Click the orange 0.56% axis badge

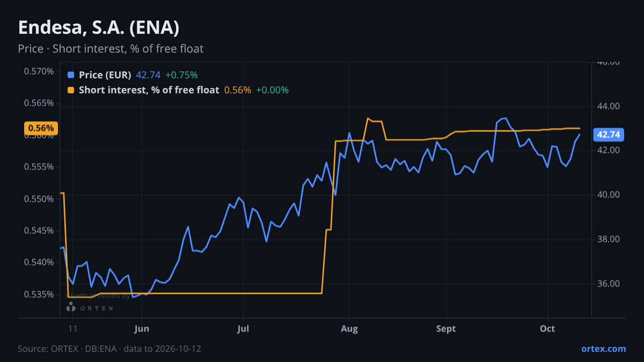(41, 128)
